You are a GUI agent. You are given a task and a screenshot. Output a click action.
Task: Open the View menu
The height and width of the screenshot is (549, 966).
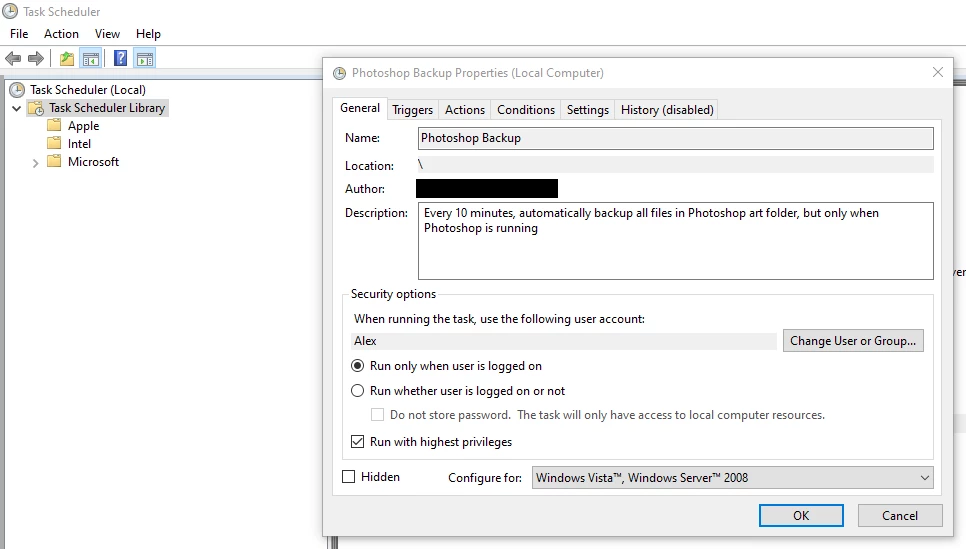107,34
